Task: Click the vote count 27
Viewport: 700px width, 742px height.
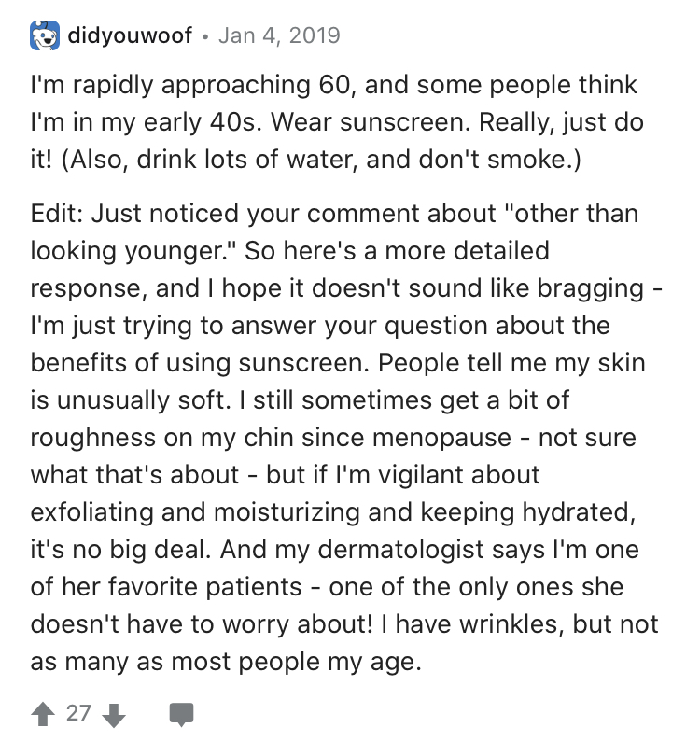Action: point(78,714)
